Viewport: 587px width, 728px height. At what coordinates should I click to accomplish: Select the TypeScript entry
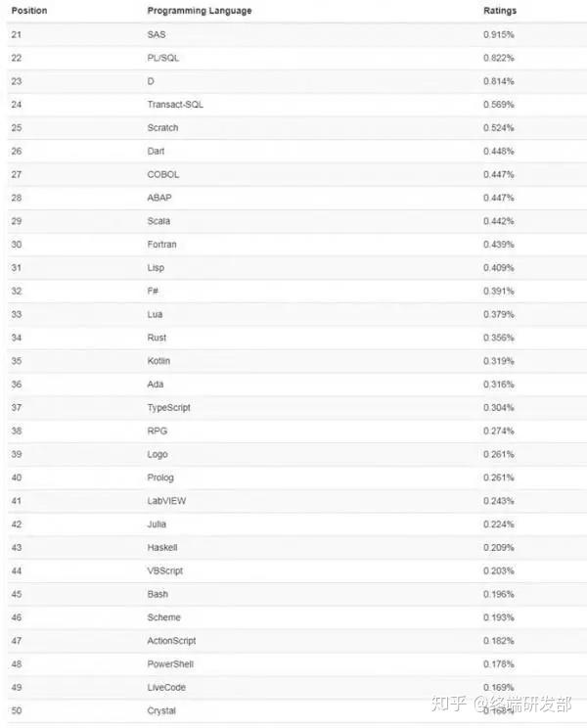(x=169, y=408)
